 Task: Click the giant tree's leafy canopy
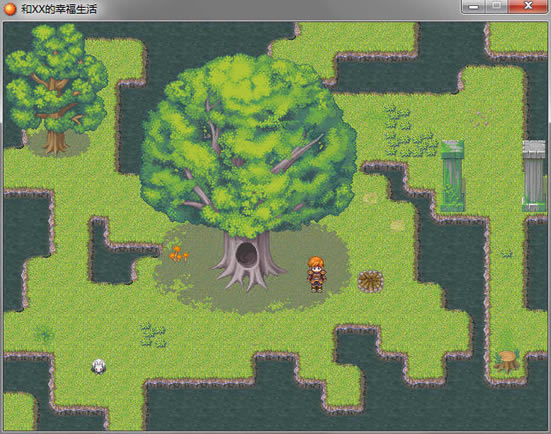247,144
